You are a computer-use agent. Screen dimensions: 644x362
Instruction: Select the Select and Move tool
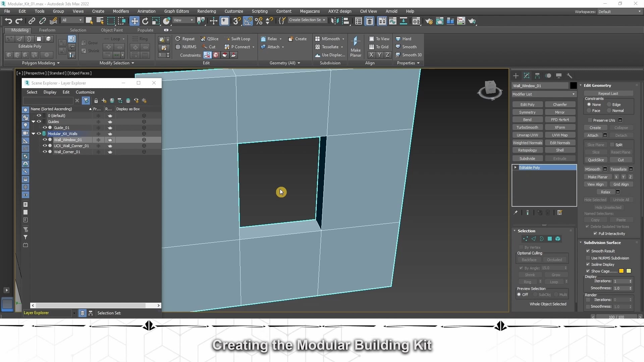pos(134,21)
